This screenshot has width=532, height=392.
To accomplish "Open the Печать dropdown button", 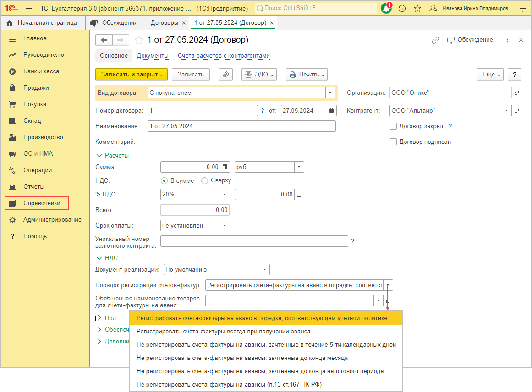I will point(307,74).
